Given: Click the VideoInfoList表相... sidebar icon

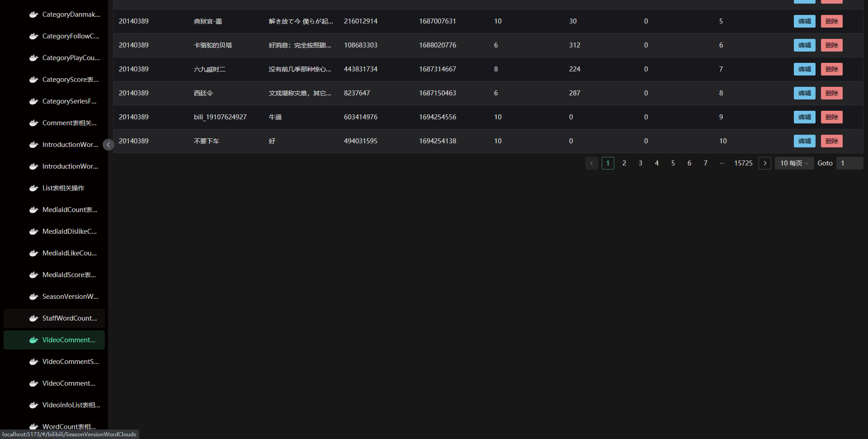Looking at the screenshot, I should tap(33, 405).
